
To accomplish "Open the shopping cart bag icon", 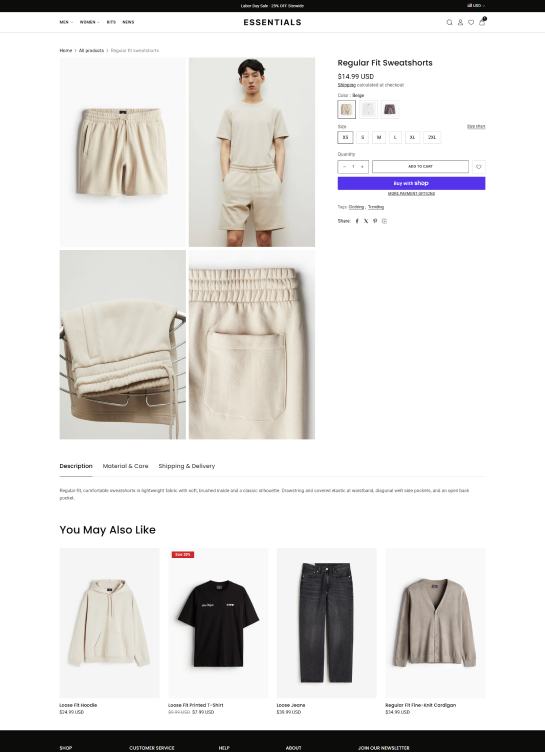I will [x=482, y=22].
